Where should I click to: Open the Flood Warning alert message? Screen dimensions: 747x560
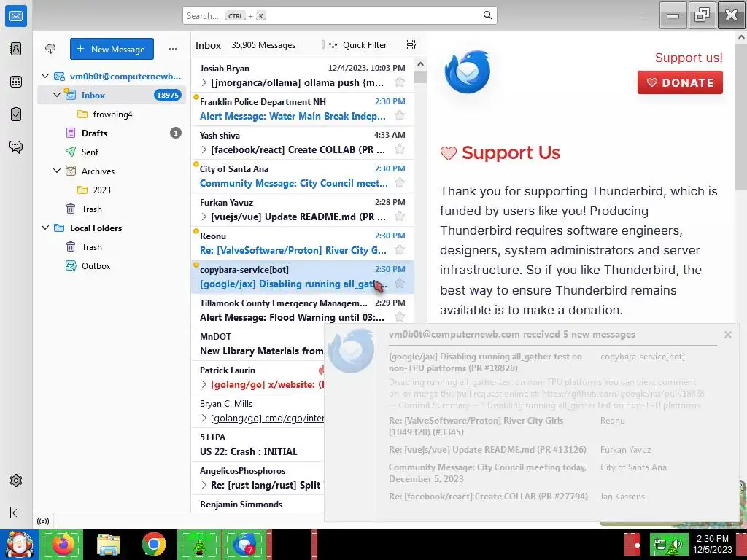tap(303, 310)
